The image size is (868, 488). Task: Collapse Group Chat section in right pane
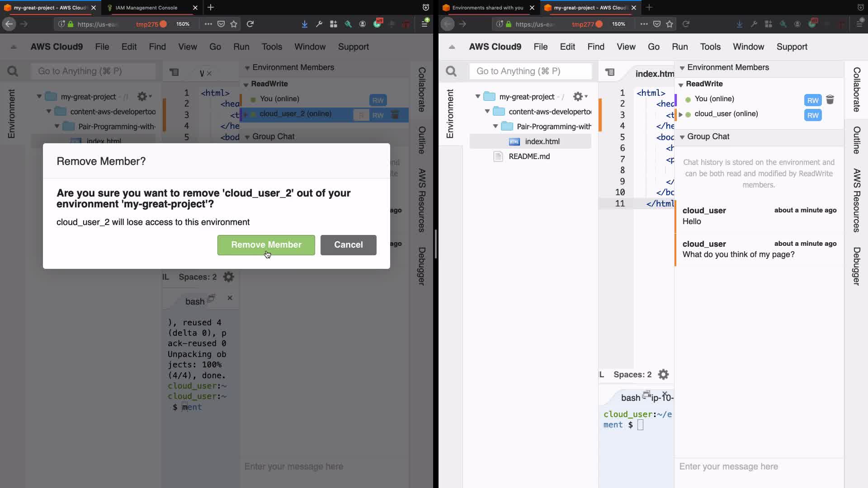682,137
